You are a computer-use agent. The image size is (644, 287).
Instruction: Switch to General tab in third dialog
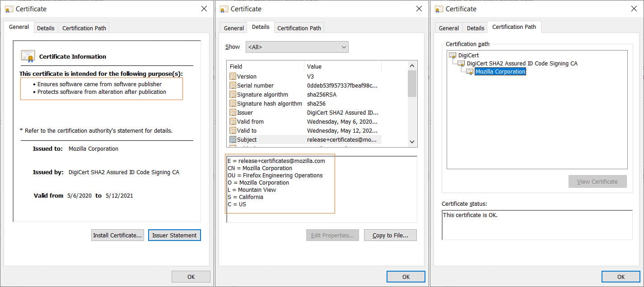coord(449,28)
